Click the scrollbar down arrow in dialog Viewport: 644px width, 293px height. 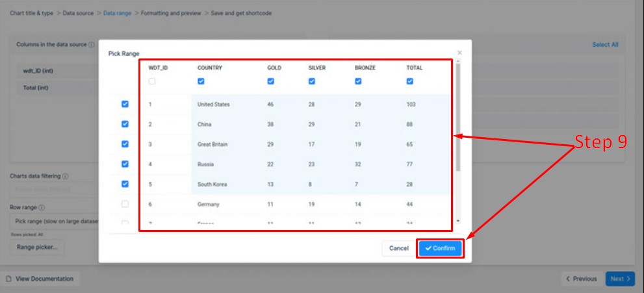pos(458,221)
